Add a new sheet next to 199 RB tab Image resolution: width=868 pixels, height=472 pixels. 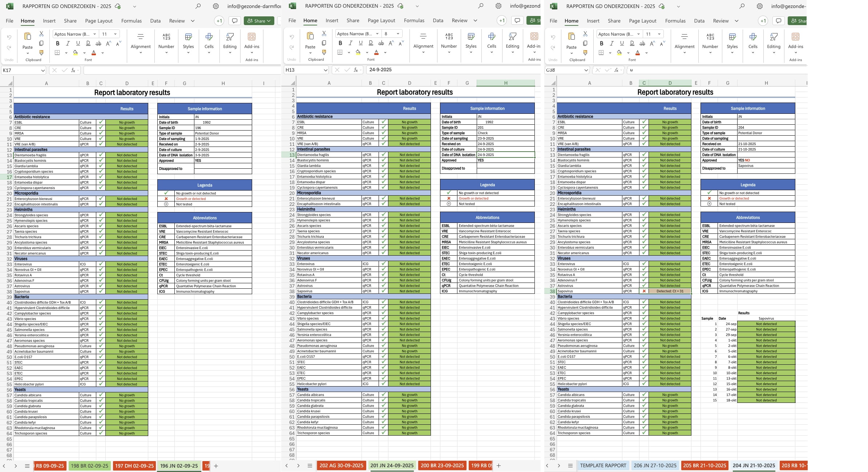498,465
